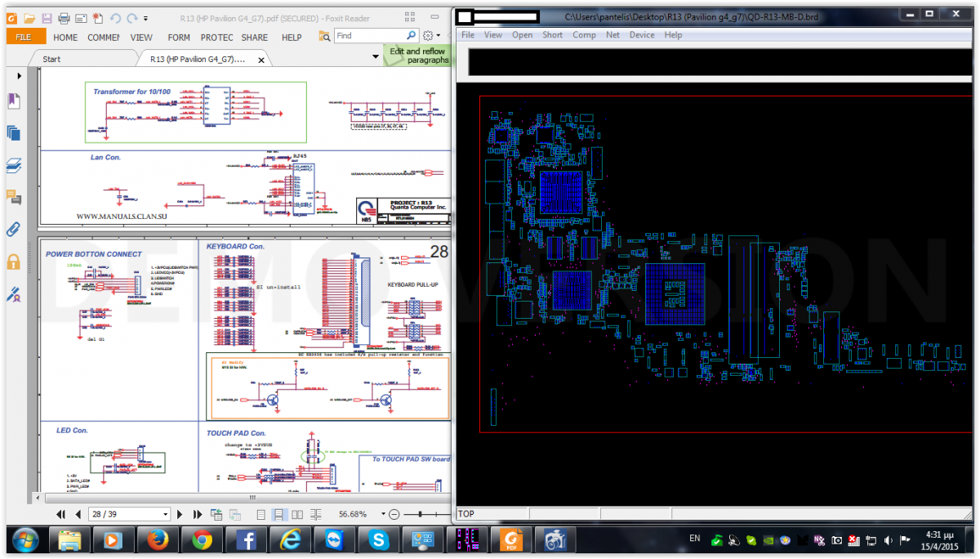This screenshot has width=980, height=559.
Task: Select the VIEW ribbon tab
Action: pos(141,37)
